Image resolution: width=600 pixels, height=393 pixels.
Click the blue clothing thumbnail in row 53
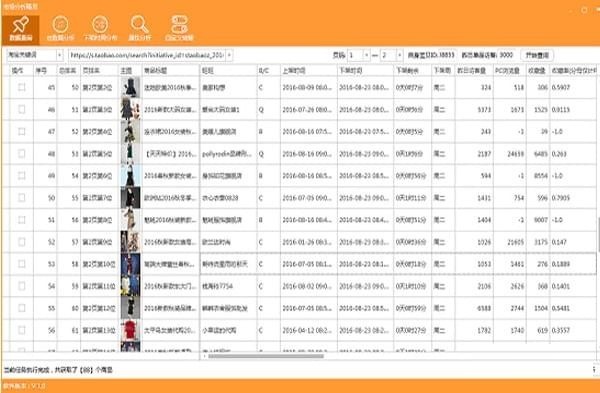tap(130, 264)
